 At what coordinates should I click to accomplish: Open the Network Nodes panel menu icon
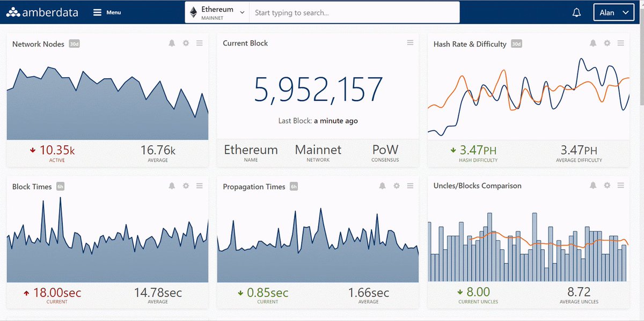click(200, 43)
